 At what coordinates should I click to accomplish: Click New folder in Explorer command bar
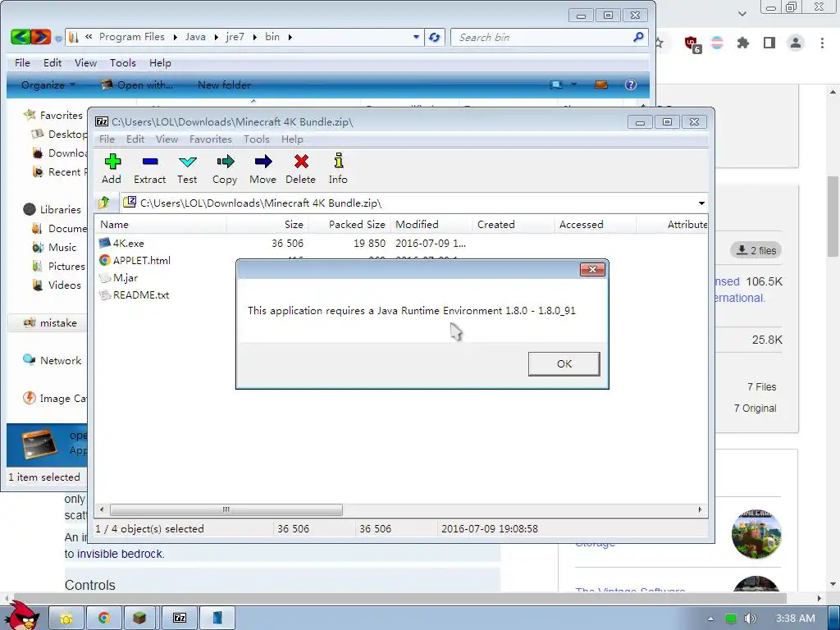224,84
